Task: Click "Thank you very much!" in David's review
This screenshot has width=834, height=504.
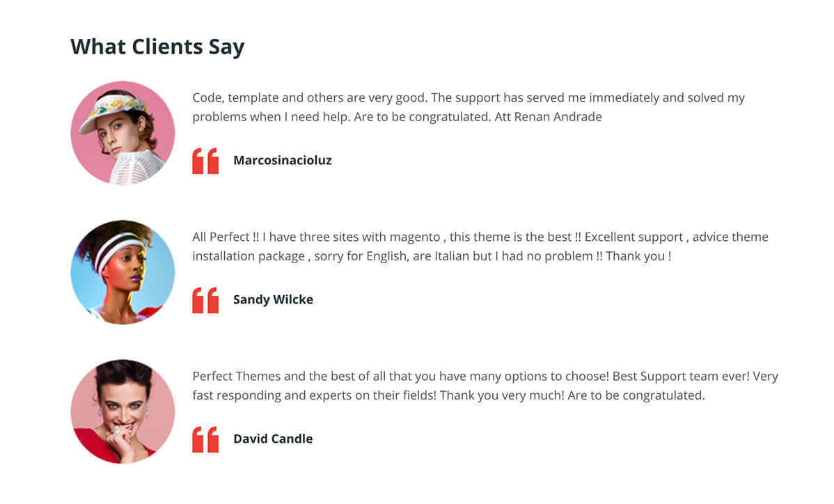Action: click(x=500, y=395)
